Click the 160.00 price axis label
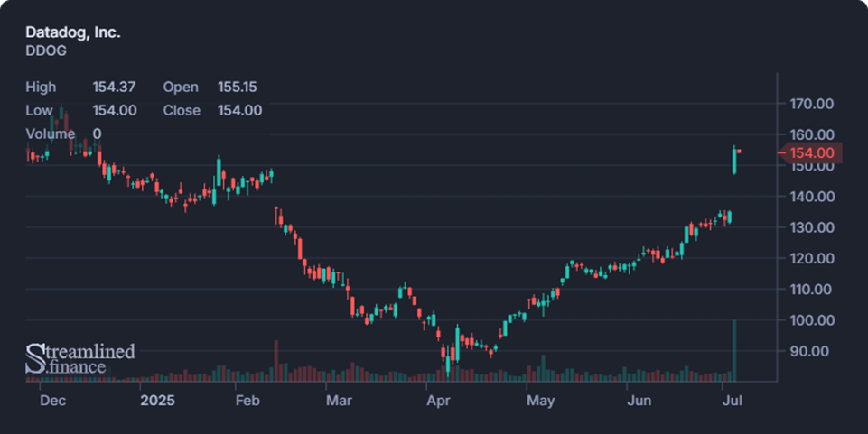Screen dimensions: 868x434 811,135
